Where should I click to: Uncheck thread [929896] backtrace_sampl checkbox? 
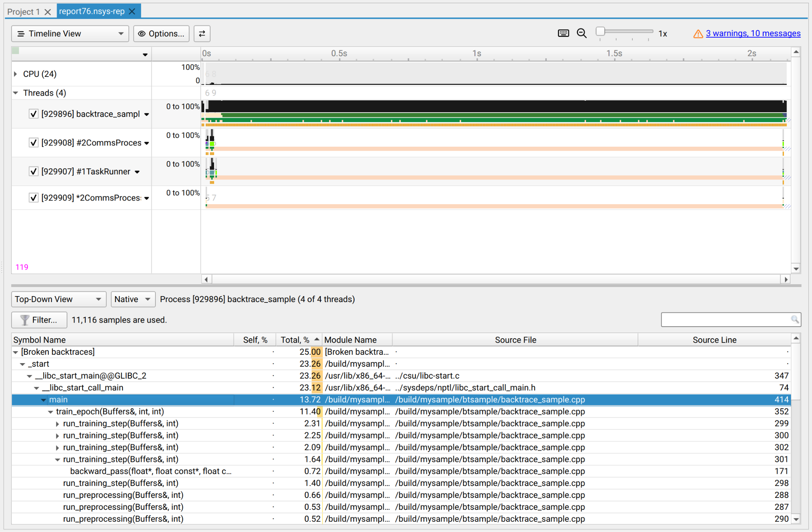34,114
